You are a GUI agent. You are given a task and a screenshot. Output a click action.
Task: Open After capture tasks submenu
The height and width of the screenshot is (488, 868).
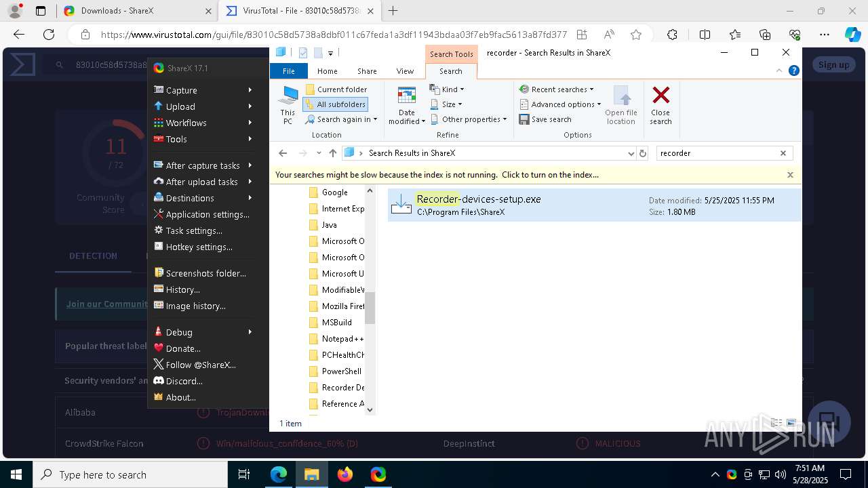pos(201,165)
